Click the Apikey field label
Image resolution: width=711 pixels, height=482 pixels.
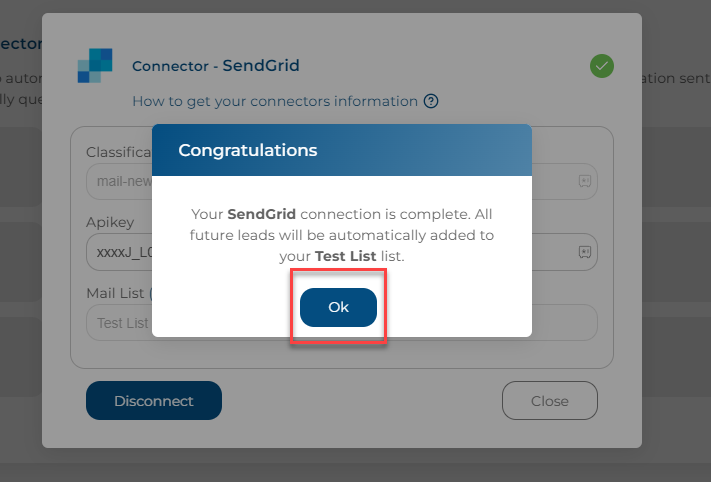[110, 222]
